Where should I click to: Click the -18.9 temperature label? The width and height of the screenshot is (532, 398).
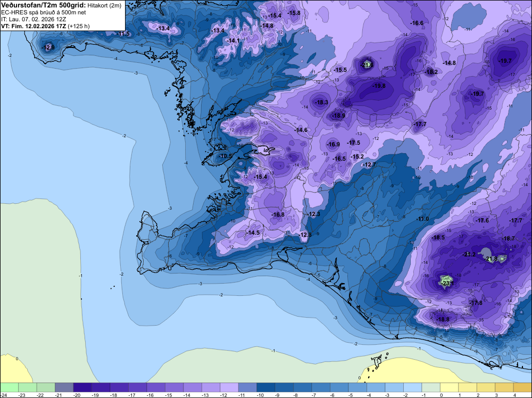point(338,115)
